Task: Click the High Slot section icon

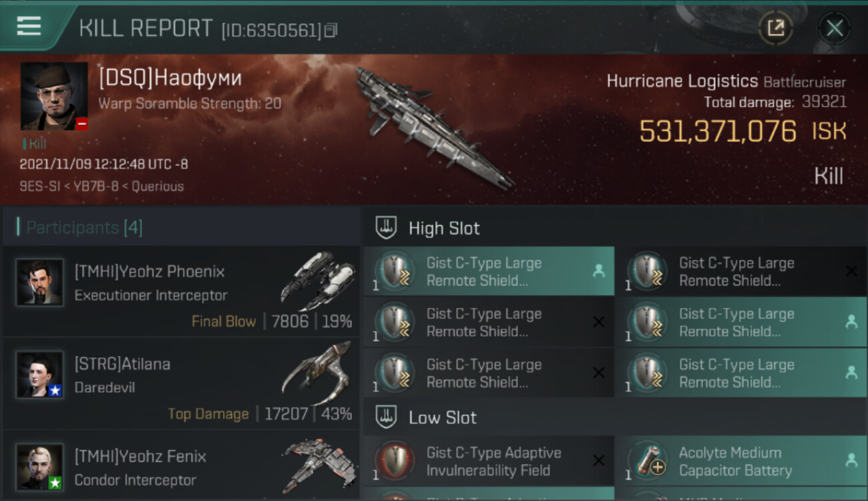Action: pos(386,228)
